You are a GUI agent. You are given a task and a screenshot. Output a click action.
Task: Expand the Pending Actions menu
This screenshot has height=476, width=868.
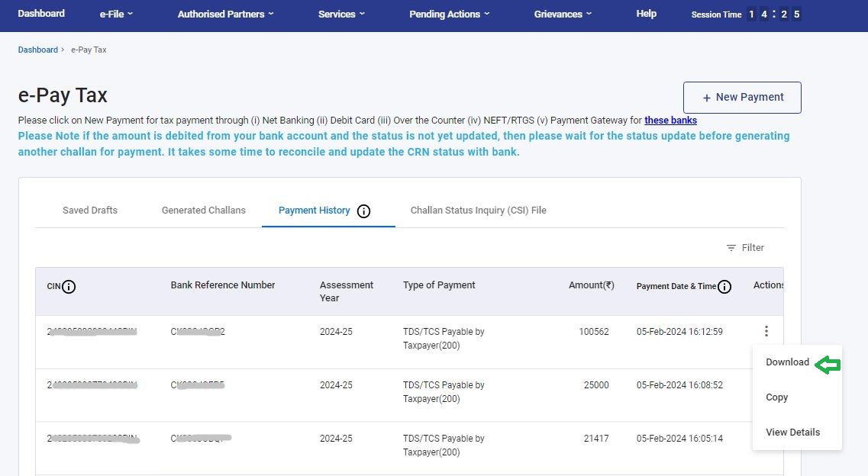tap(449, 14)
